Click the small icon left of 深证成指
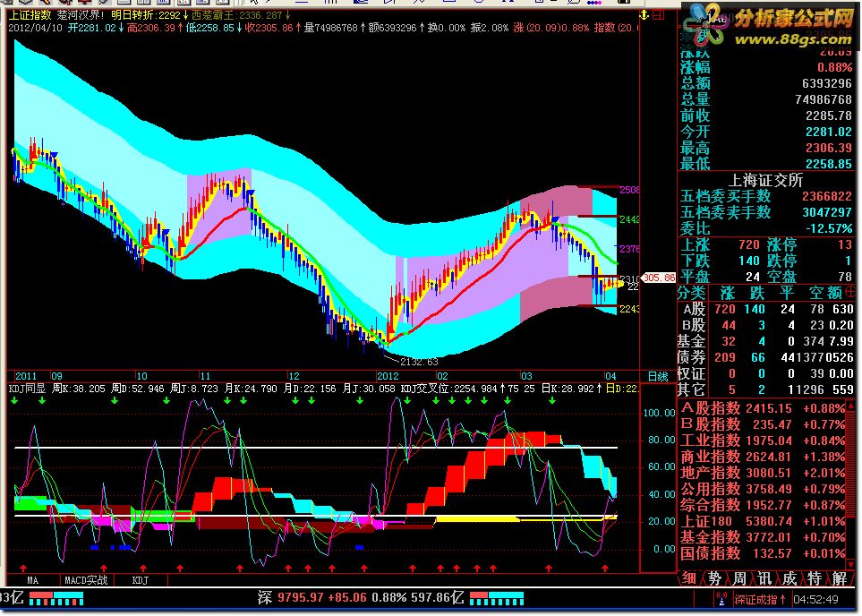This screenshot has width=862, height=616. coord(726,599)
